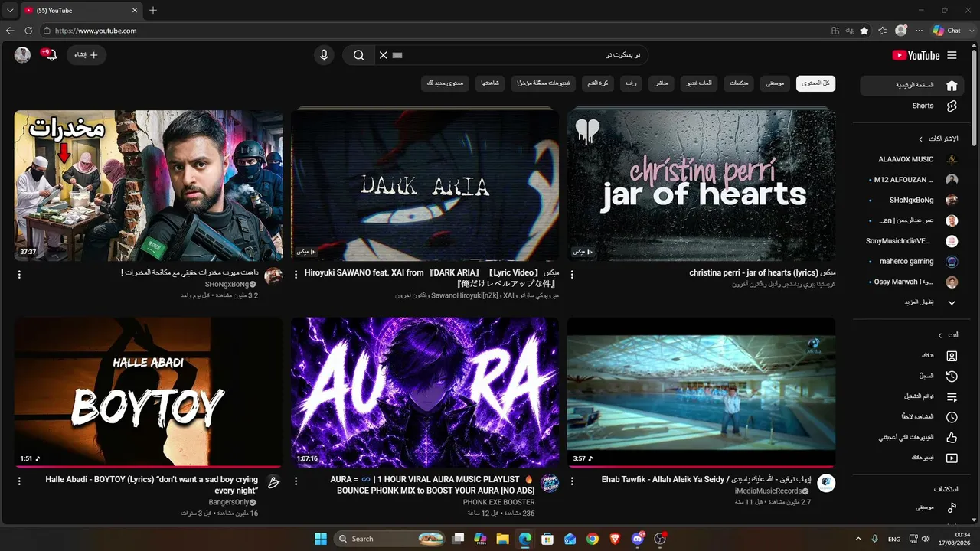This screenshot has height=551, width=980.
Task: Open iMediaMusicRecords channel avatar
Action: tap(826, 484)
